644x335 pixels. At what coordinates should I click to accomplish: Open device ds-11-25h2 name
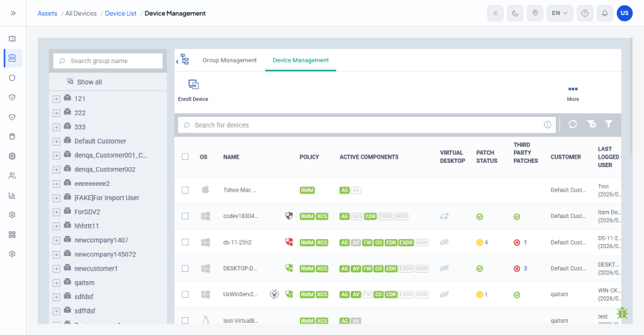tap(237, 242)
